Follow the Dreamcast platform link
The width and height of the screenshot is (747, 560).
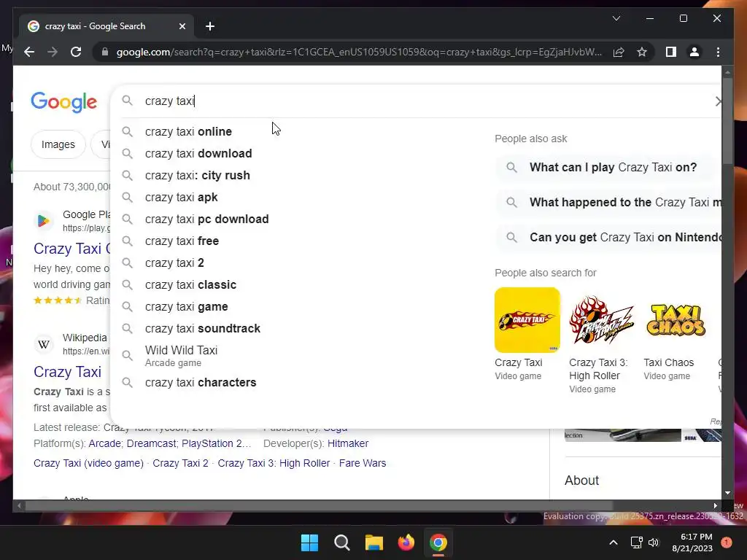coord(151,443)
